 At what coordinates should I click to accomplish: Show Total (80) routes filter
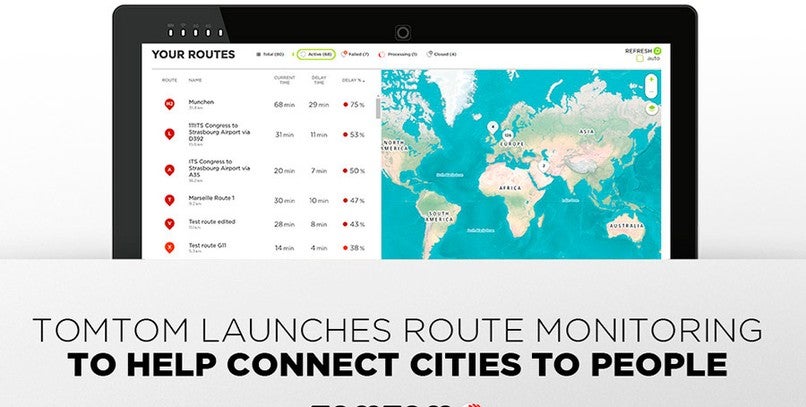pyautogui.click(x=270, y=54)
